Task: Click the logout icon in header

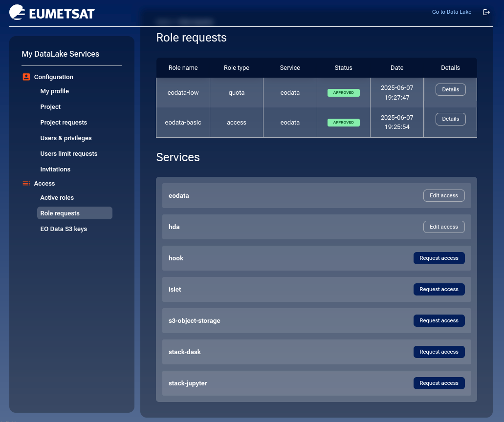Action: pos(486,12)
